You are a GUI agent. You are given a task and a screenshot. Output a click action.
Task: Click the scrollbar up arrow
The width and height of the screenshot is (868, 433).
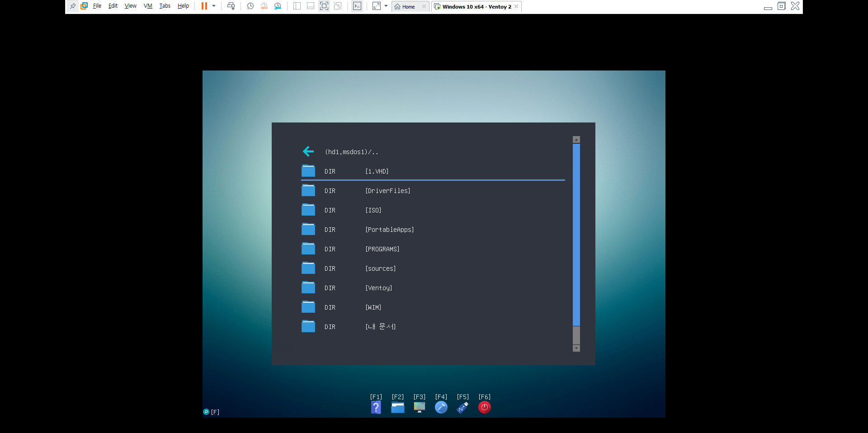(576, 140)
